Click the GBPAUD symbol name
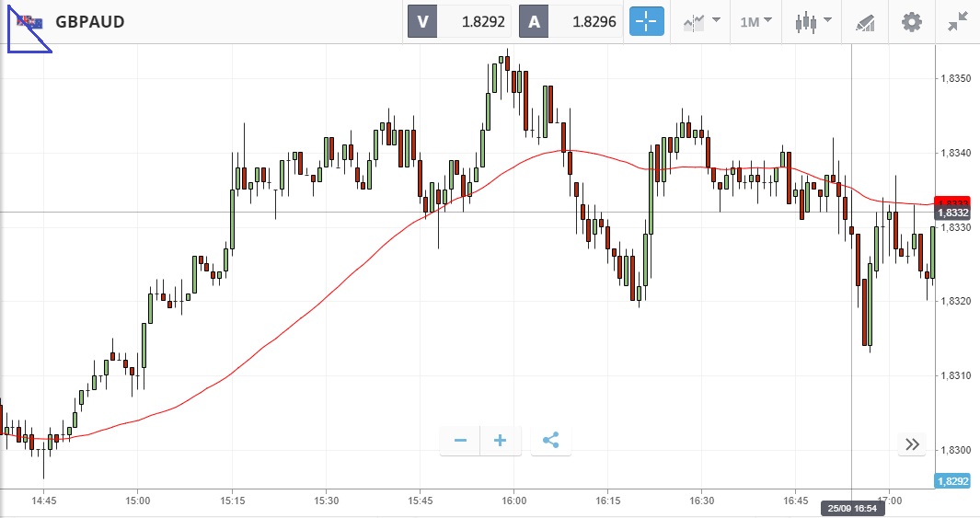The height and width of the screenshot is (518, 980). 90,22
